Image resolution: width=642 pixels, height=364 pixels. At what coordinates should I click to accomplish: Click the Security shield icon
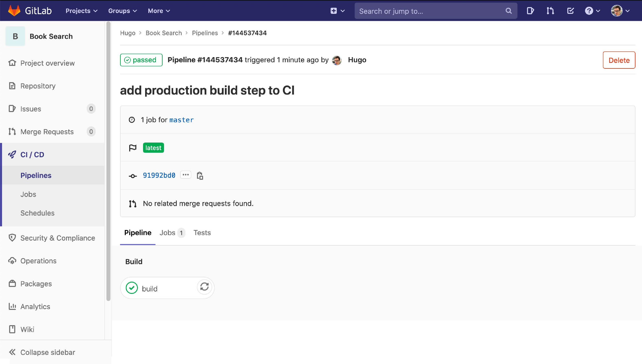(12, 238)
